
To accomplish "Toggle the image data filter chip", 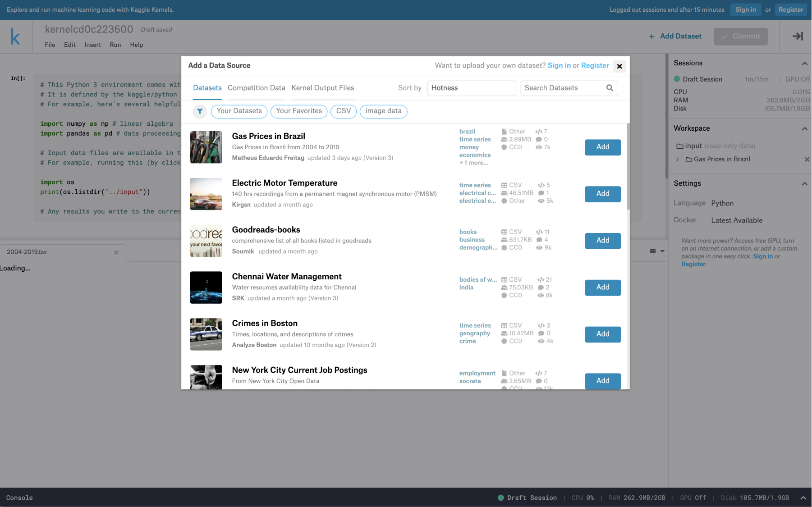I will (x=383, y=111).
